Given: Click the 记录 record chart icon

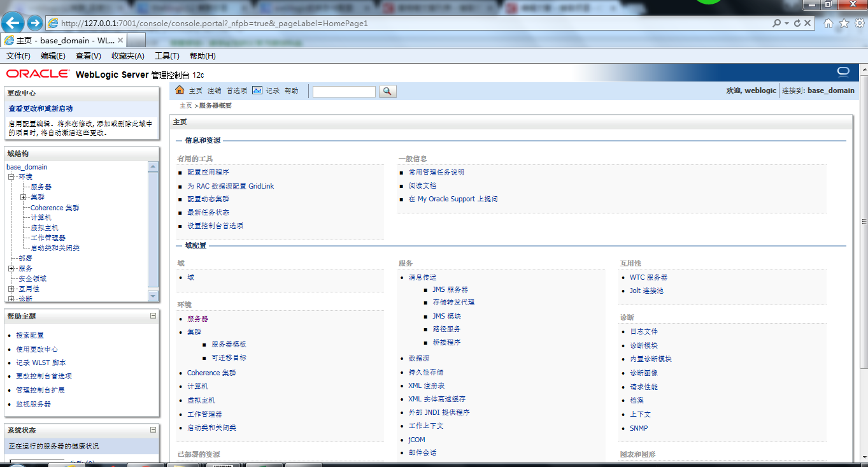Looking at the screenshot, I should coord(257,90).
